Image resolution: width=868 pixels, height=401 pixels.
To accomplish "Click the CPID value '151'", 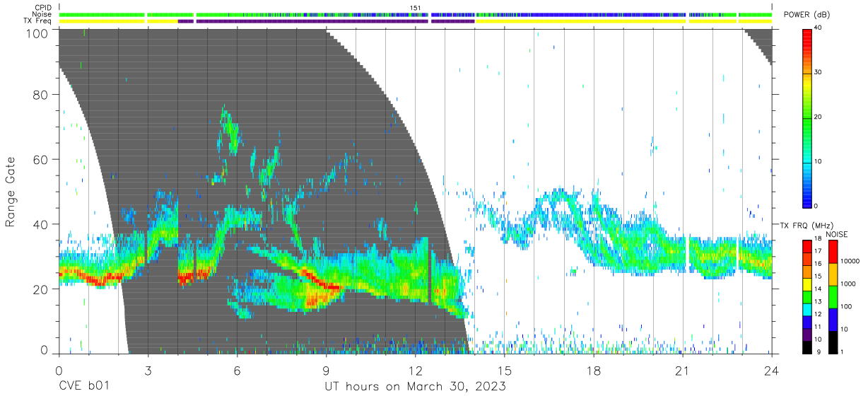I will coord(416,8).
